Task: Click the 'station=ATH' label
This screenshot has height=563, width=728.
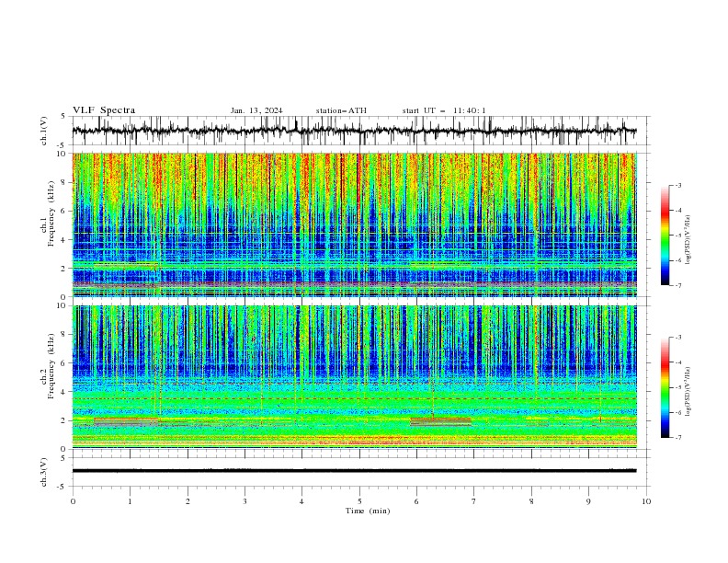Action: [341, 110]
